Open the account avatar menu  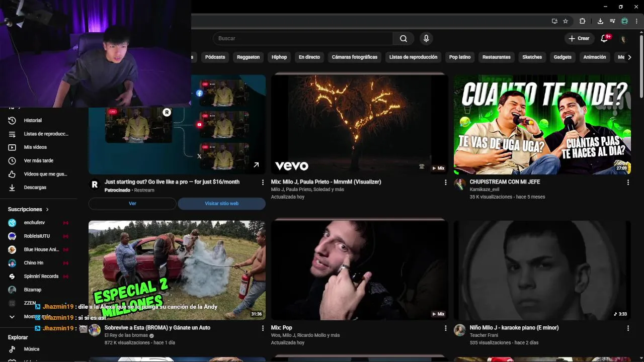[623, 39]
